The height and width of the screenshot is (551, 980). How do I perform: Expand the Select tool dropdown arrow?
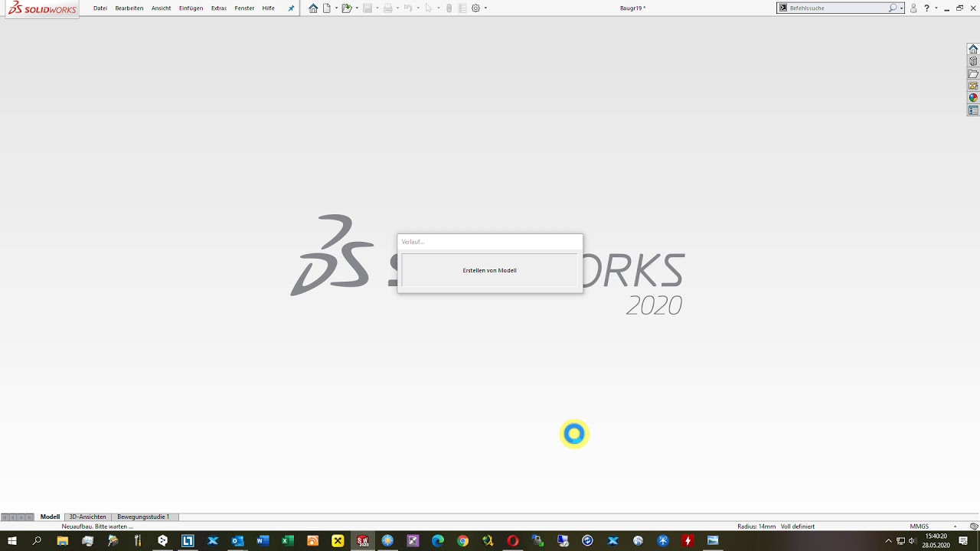(439, 8)
